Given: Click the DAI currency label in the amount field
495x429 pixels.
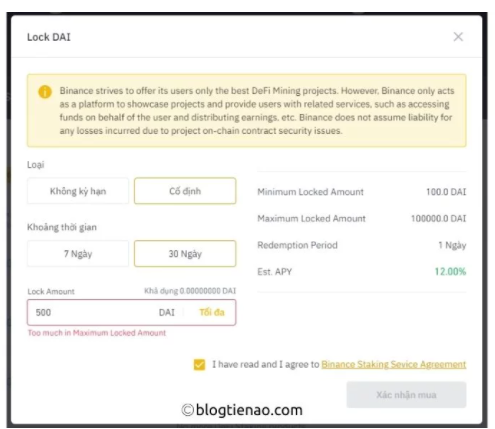Looking at the screenshot, I should pyautogui.click(x=167, y=313).
